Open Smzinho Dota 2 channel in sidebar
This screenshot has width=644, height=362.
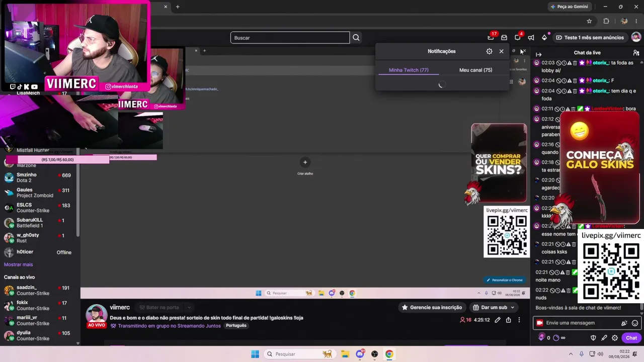coord(38,177)
